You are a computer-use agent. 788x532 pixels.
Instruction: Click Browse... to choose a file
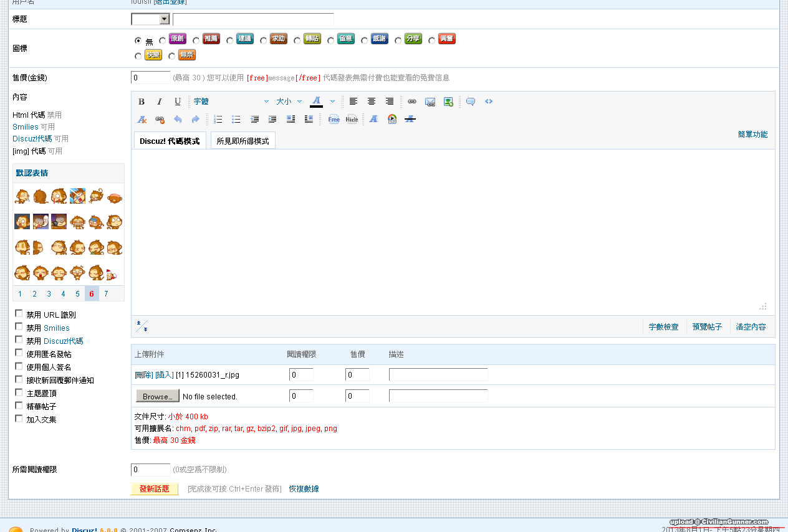[x=157, y=396]
